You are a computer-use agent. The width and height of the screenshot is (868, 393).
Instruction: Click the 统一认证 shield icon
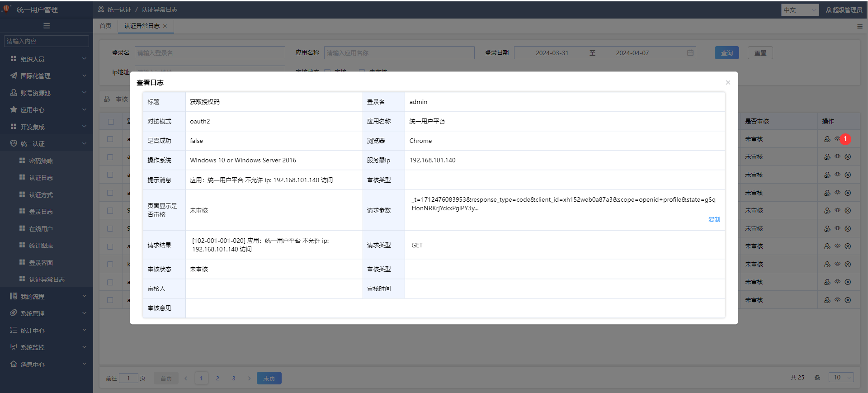point(14,143)
